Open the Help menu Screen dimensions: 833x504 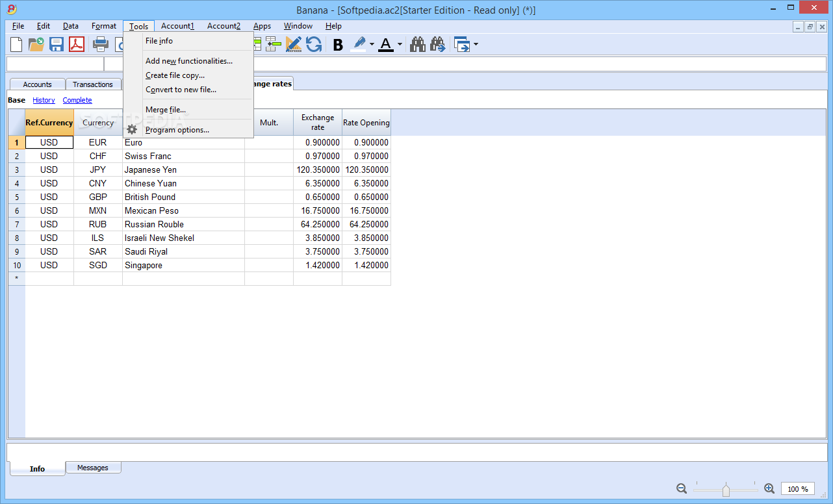pos(333,26)
